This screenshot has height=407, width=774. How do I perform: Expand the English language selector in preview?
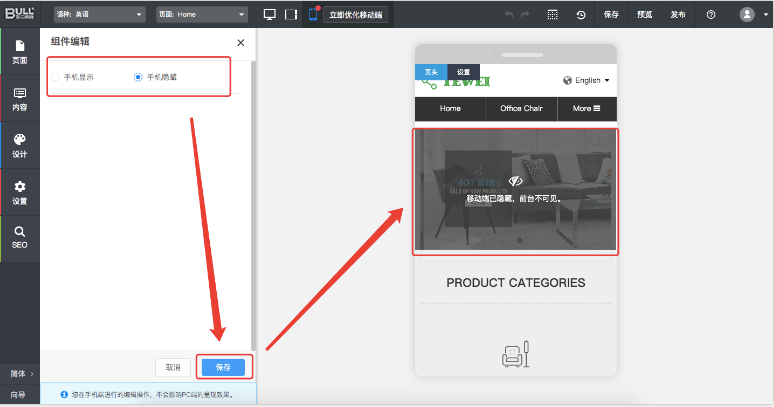pos(587,80)
